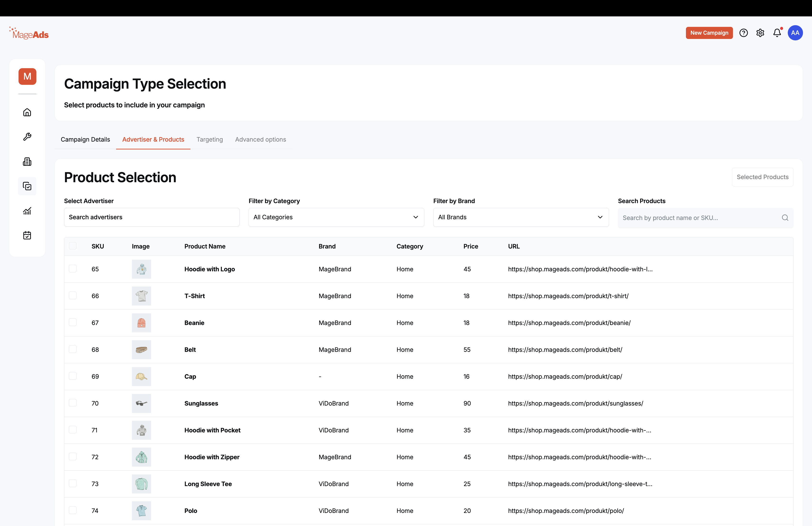Select the campaigns checklist sidebar icon
Viewport: 812px width, 526px height.
(x=27, y=186)
